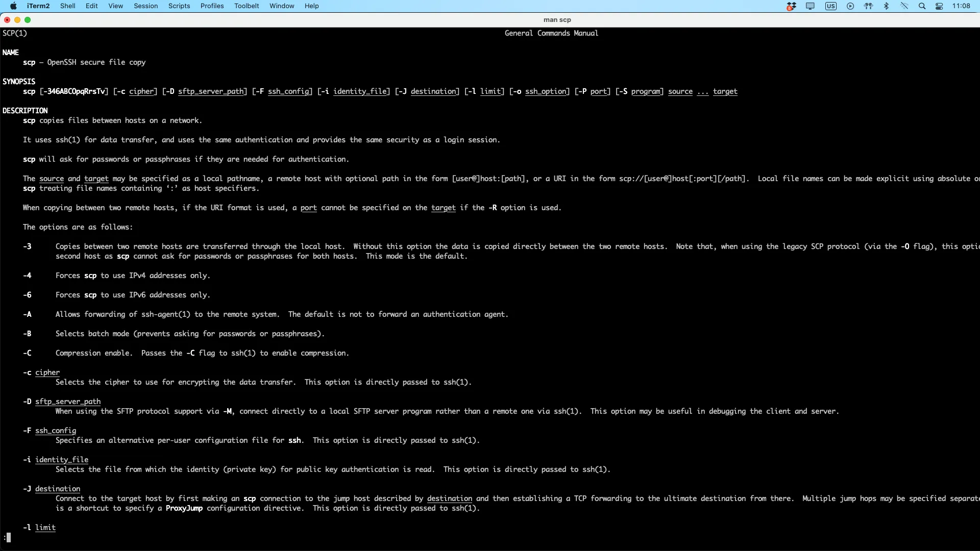Viewport: 980px width, 551px height.
Task: Open the Apple menu
Action: pos(14,6)
